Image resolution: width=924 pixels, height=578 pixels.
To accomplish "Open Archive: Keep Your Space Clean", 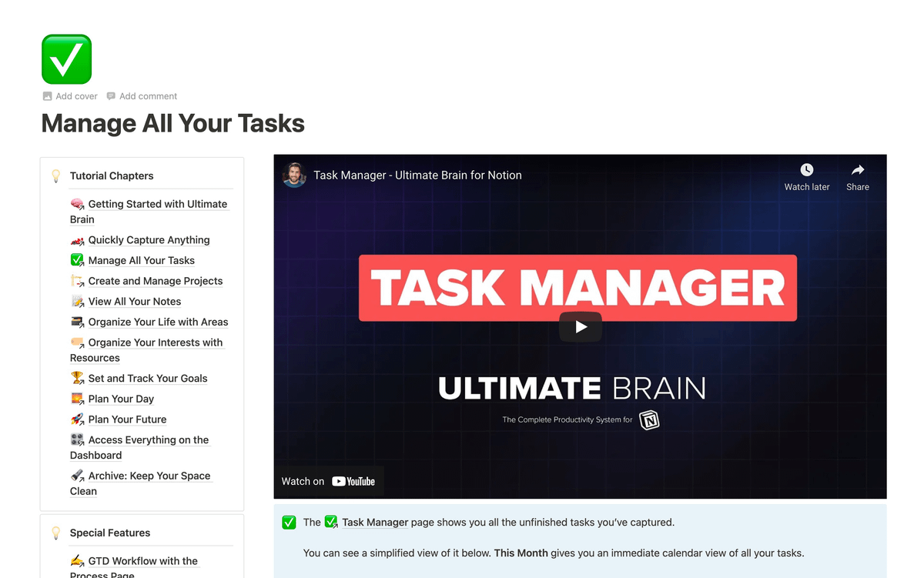I will tap(149, 476).
